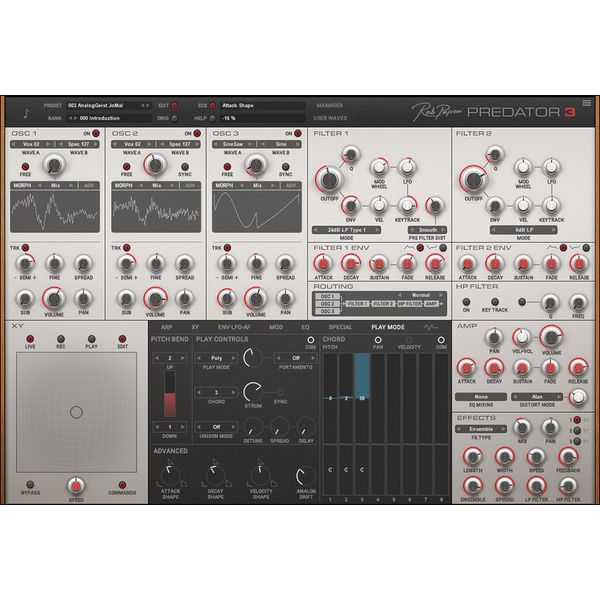Select inverted envelope shape LED in Filter 2 Env
Viewport: 600px width, 600px height.
coord(586,248)
